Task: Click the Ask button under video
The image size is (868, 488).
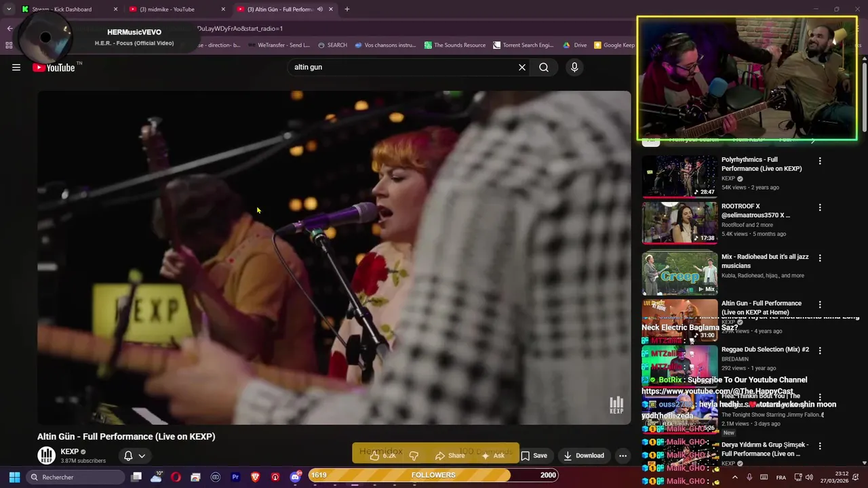Action: [493, 455]
